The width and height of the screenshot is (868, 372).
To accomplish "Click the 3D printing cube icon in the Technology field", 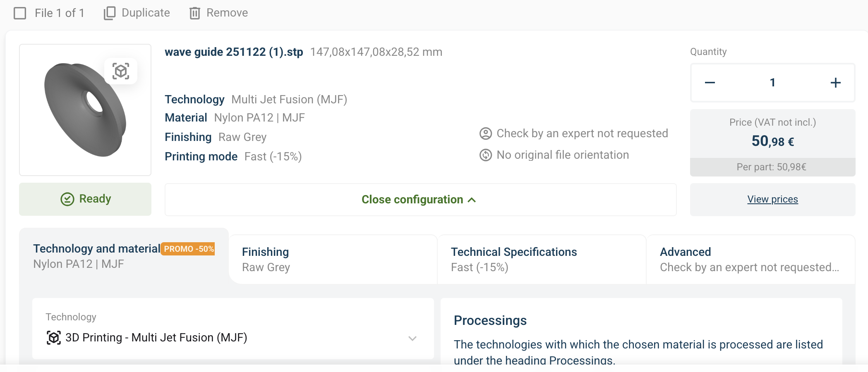I will (x=54, y=338).
